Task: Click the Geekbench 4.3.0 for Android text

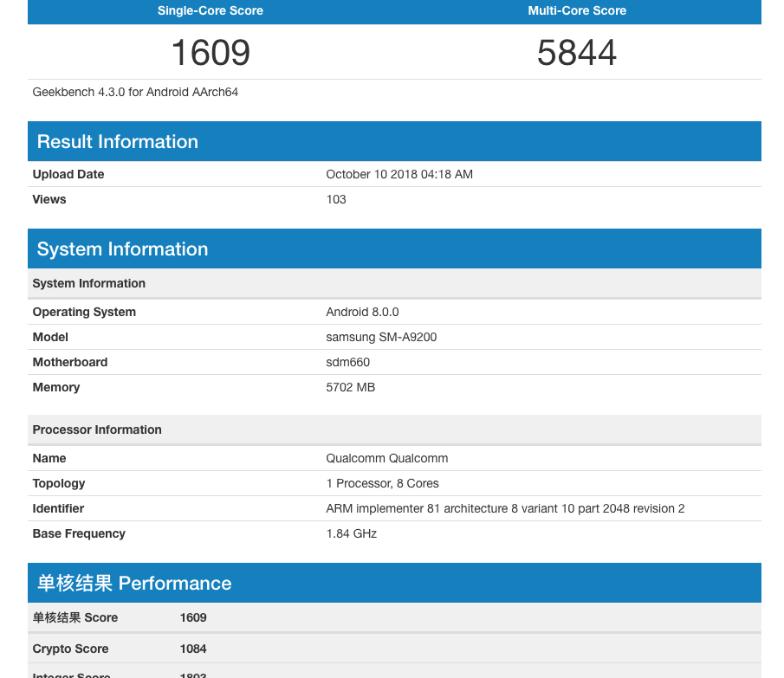Action: pos(135,92)
